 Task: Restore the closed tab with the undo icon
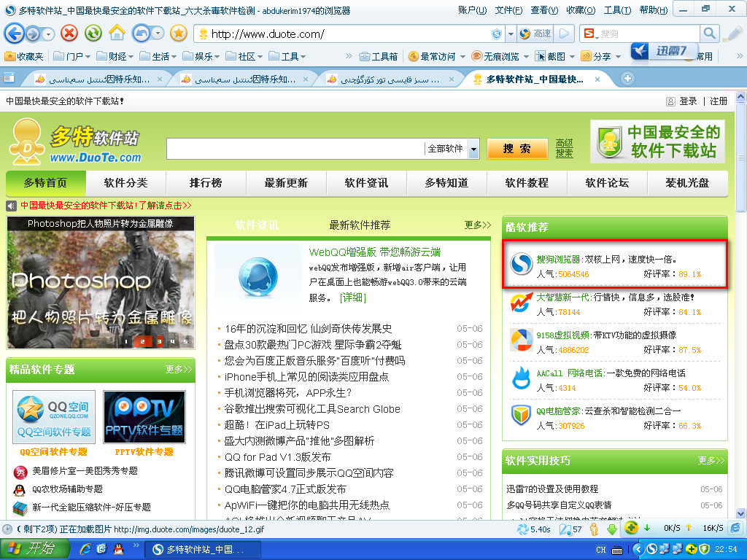point(141,34)
